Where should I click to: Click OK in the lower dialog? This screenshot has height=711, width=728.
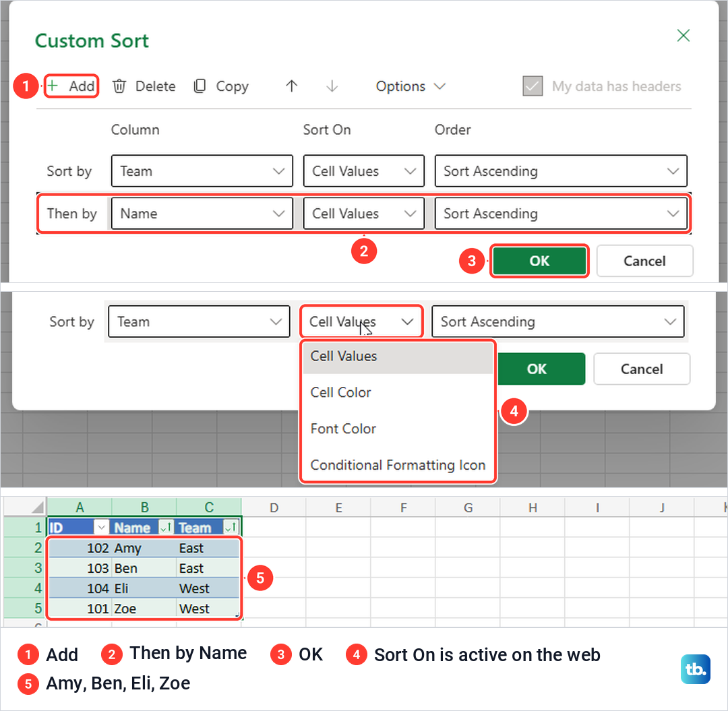[541, 369]
